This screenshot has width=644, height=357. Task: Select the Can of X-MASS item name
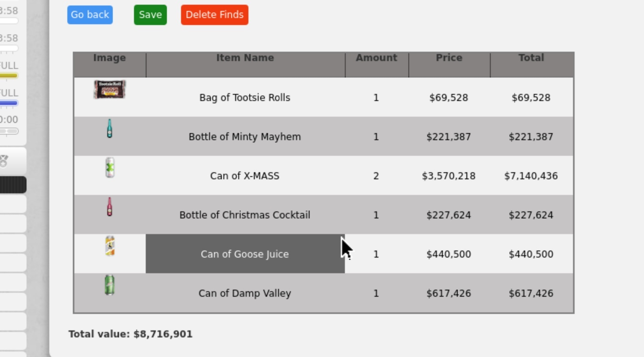tap(245, 176)
